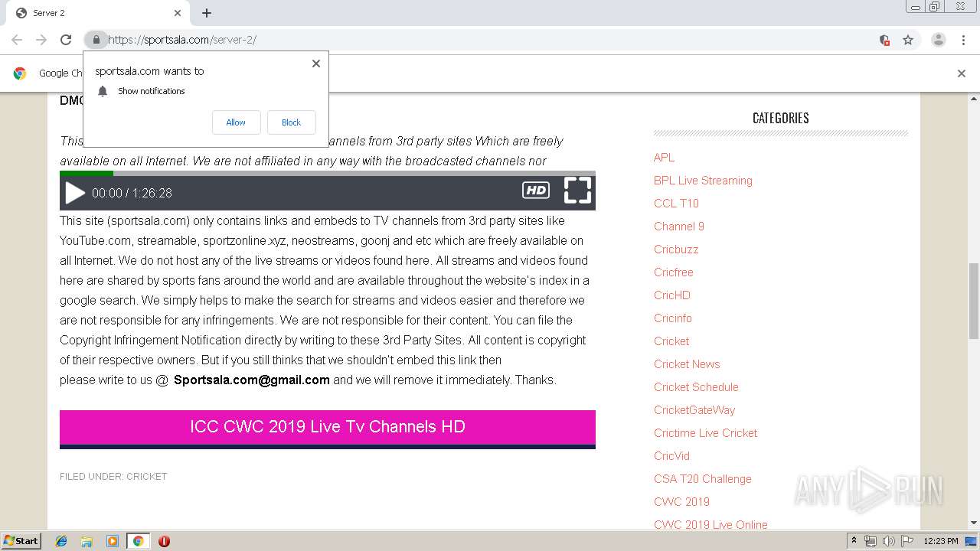This screenshot has width=980, height=551.
Task: Click the ICC CWC 2019 Live Tv Channels HD banner
Action: pos(328,429)
